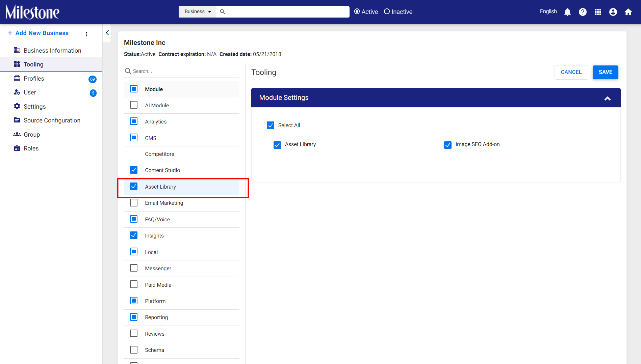This screenshot has width=641, height=364.
Task: Select the Competitors module row
Action: pyautogui.click(x=182, y=154)
